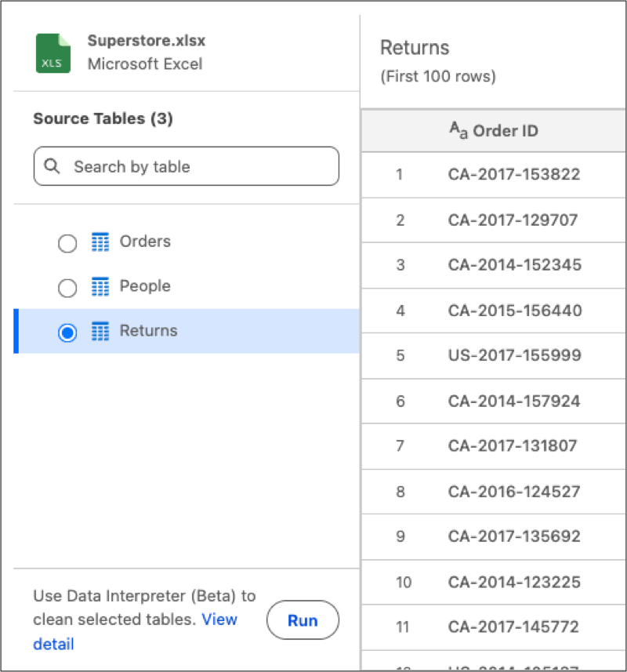
Task: Choose the Orders table row
Action: coord(187,242)
